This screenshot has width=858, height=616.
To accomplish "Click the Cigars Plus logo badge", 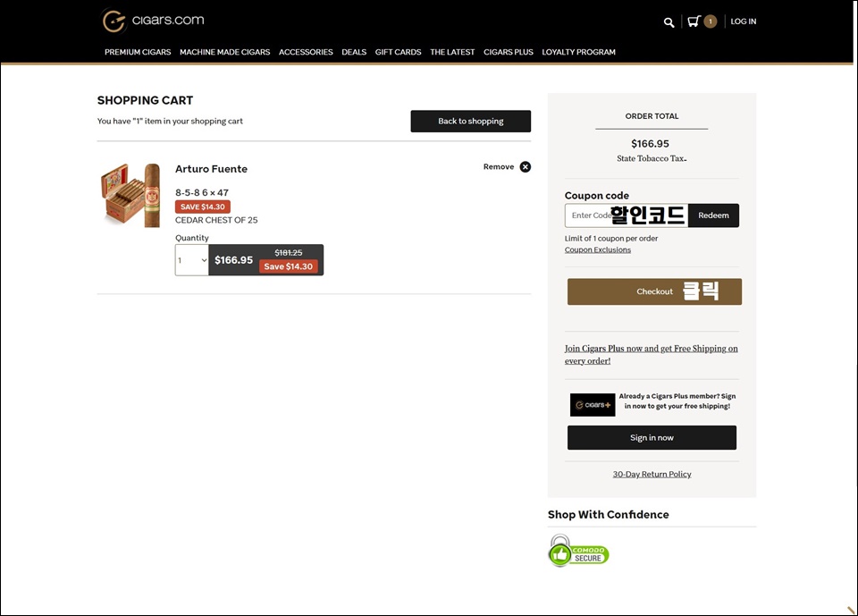I will [593, 405].
